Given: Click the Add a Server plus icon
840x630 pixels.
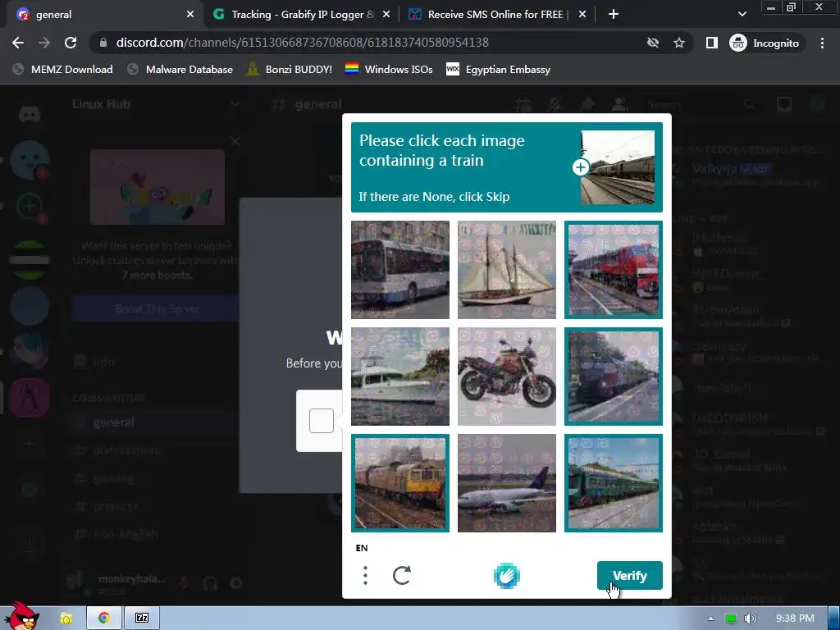Looking at the screenshot, I should coord(30,444).
